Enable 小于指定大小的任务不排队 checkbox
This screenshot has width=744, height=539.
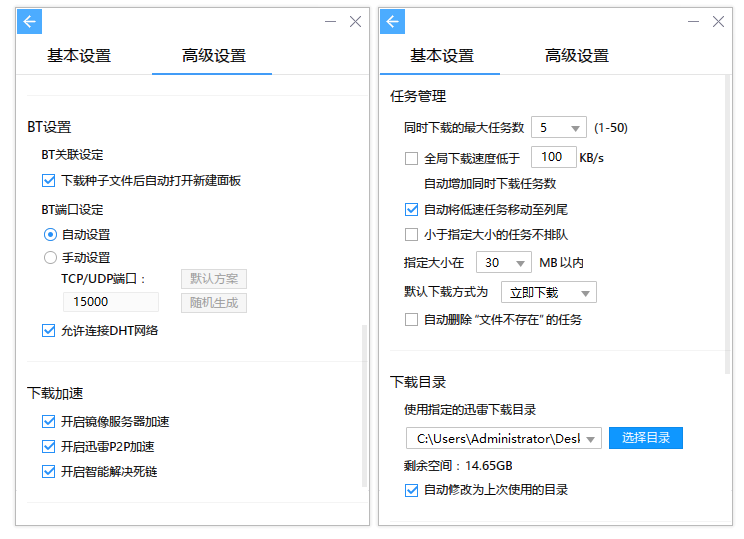pos(411,235)
